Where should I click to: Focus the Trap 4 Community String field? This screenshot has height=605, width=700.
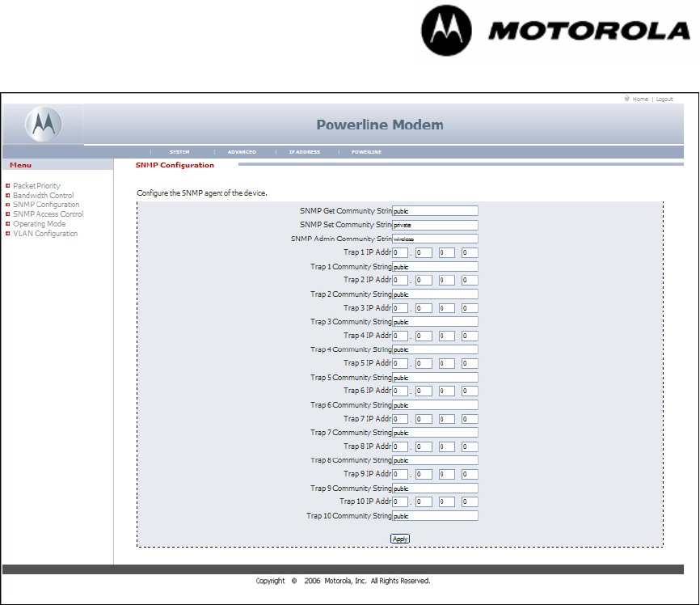pos(435,349)
